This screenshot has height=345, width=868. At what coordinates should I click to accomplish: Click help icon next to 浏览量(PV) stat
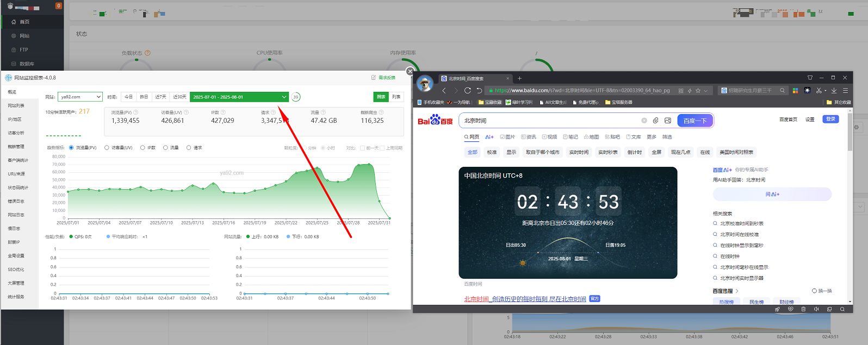[x=136, y=112]
